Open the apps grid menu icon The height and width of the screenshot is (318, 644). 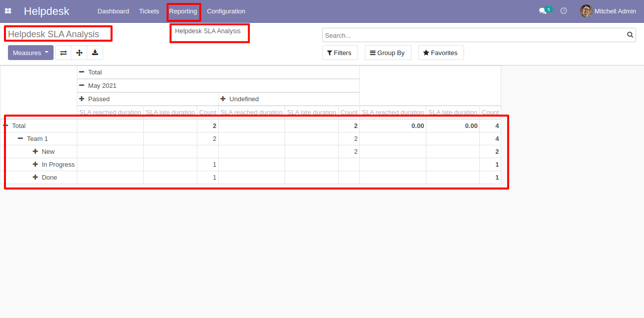tap(8, 11)
